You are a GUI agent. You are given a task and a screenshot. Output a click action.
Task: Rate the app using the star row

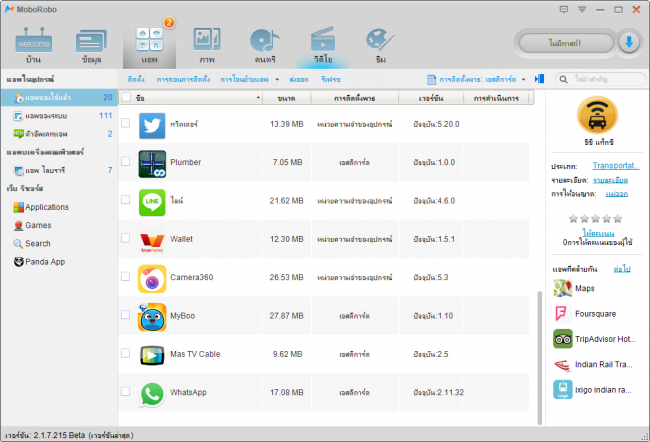(x=595, y=219)
